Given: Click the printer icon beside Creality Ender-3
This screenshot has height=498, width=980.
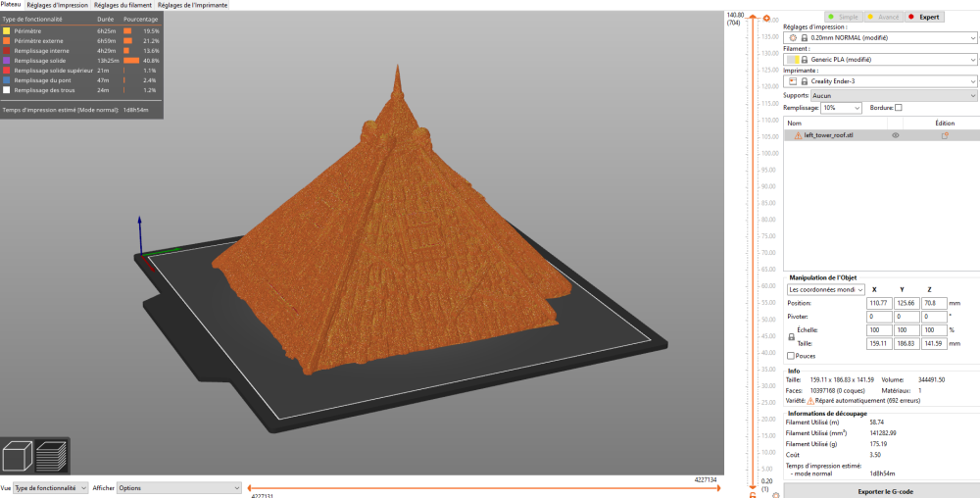Looking at the screenshot, I should tap(793, 81).
